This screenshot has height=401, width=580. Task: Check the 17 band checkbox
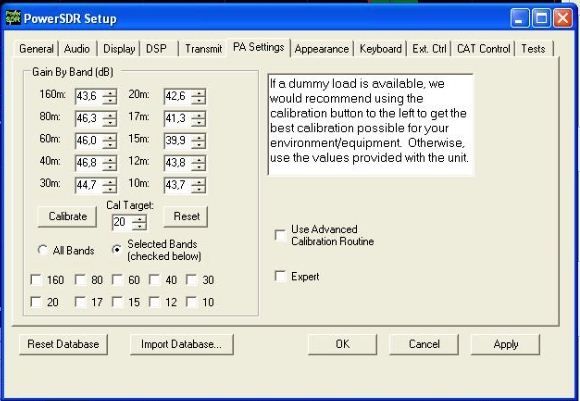tap(80, 302)
